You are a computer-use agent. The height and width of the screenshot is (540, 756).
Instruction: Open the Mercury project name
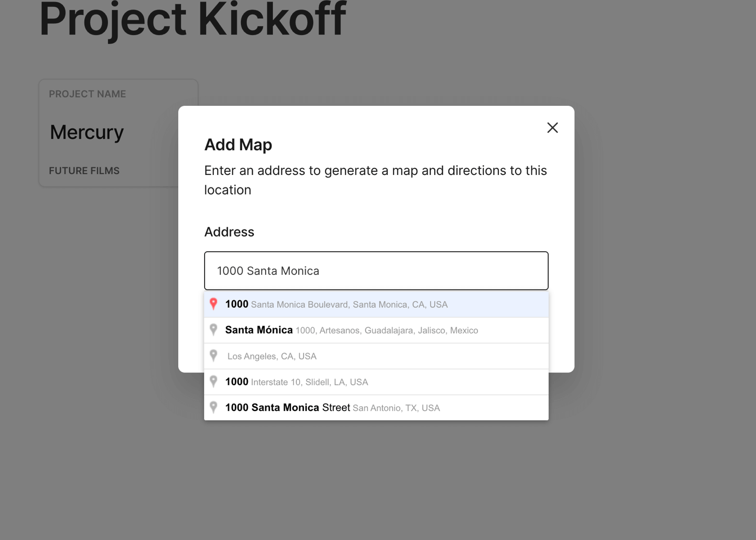pyautogui.click(x=87, y=132)
